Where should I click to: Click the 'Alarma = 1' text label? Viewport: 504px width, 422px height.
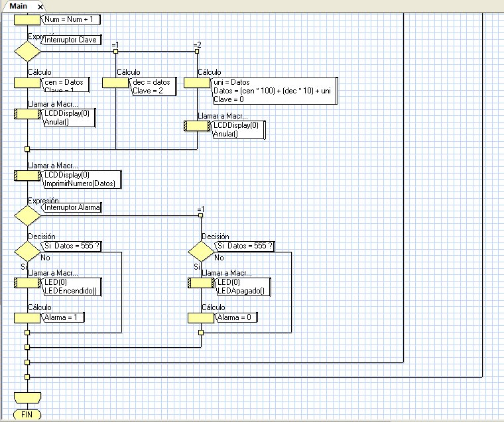click(x=61, y=317)
